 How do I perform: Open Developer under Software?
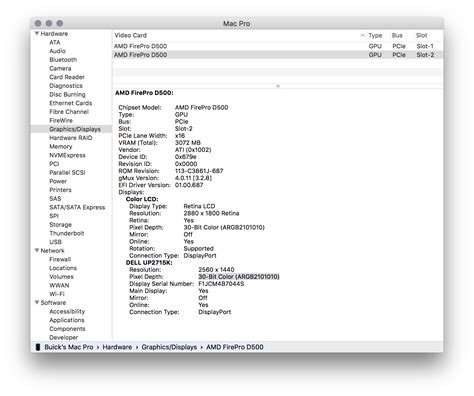click(63, 337)
